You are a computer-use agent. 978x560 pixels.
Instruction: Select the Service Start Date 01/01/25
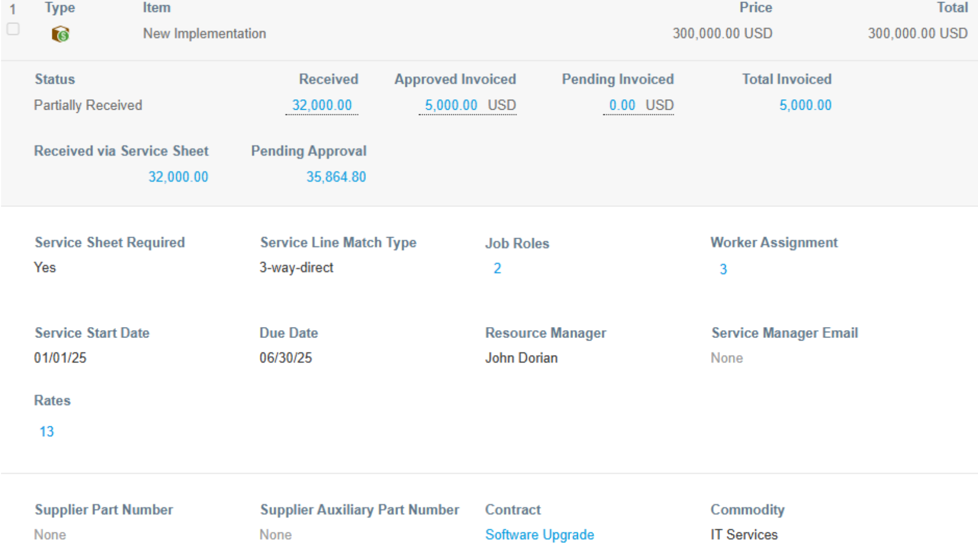coord(60,358)
